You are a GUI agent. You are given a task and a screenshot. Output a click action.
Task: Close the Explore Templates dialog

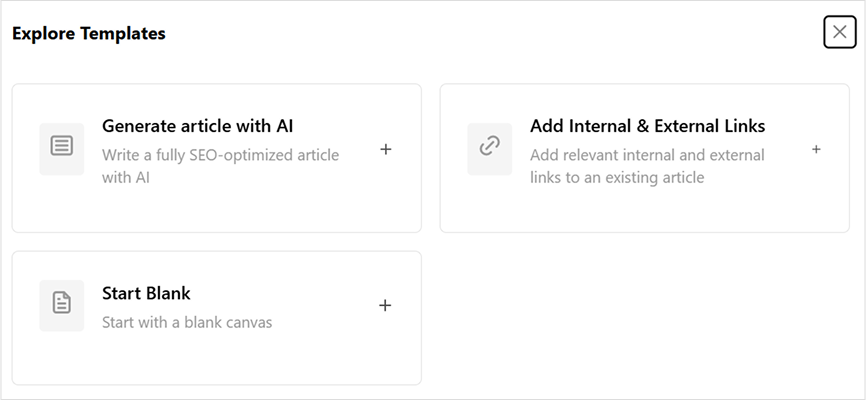tap(839, 32)
